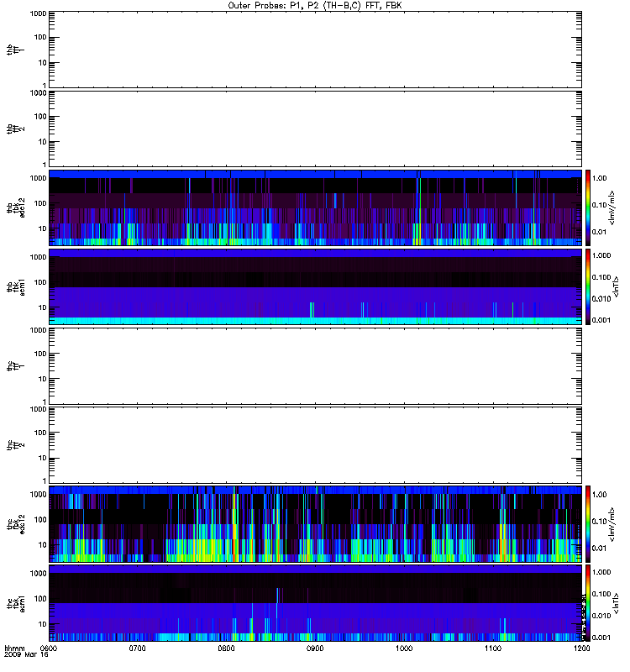Image resolution: width=630 pixels, height=672 pixels.
Task: Click the thb scm1 panel color bar
Action: click(588, 286)
